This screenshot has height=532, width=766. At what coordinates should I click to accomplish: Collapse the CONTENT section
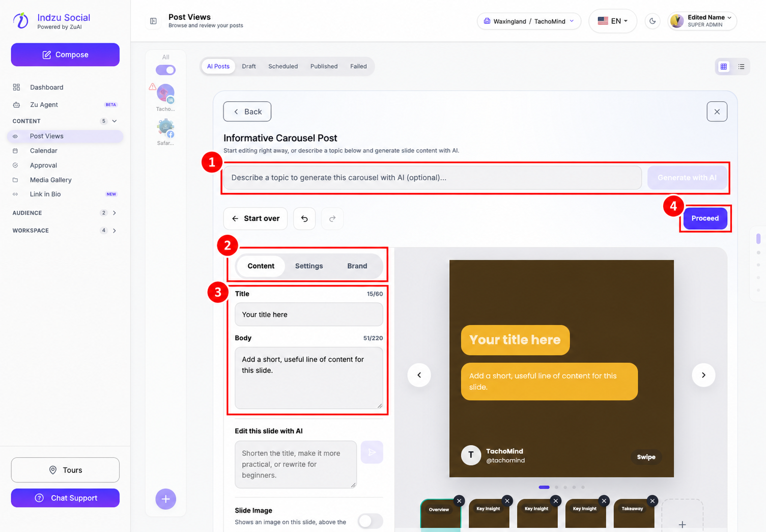pyautogui.click(x=115, y=121)
